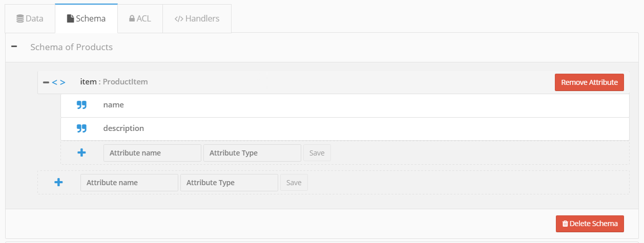644x243 pixels.
Task: Click Save for the nested attribute row
Action: point(317,153)
